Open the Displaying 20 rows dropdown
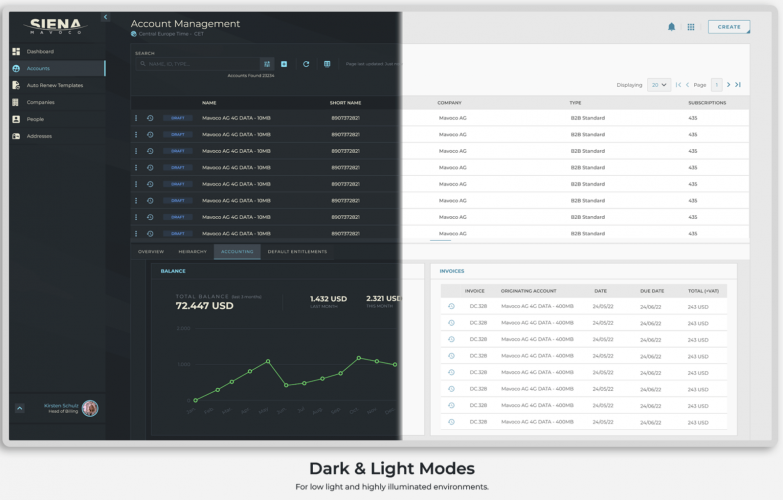783x500 pixels. pyautogui.click(x=659, y=85)
